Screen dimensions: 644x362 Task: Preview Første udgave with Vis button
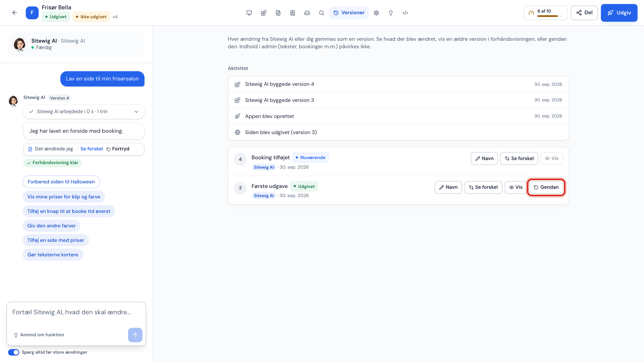pos(515,187)
